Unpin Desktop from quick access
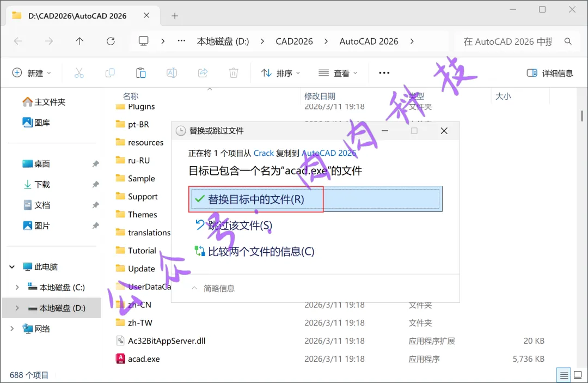Viewport: 588px width, 383px height. pyautogui.click(x=96, y=164)
